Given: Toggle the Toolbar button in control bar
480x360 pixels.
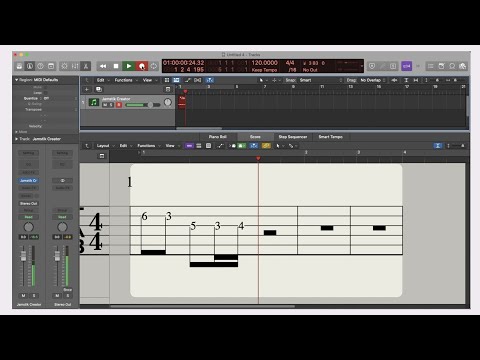Looking at the screenshot, I should 51,66.
